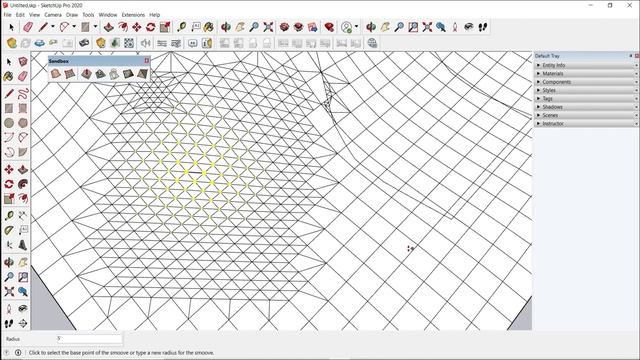Select the Look Around eye in Camera toolbar
Screen dimensions: 640x360
coord(469,27)
